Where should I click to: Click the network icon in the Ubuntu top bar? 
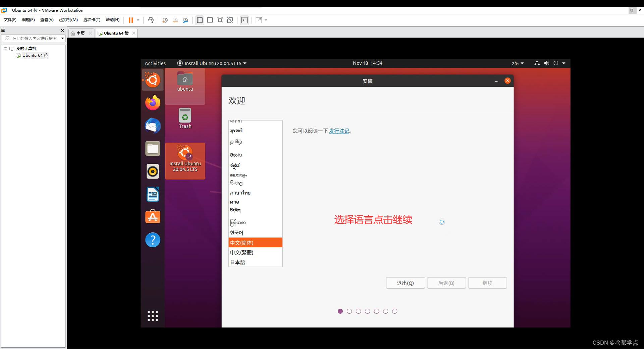click(x=537, y=63)
